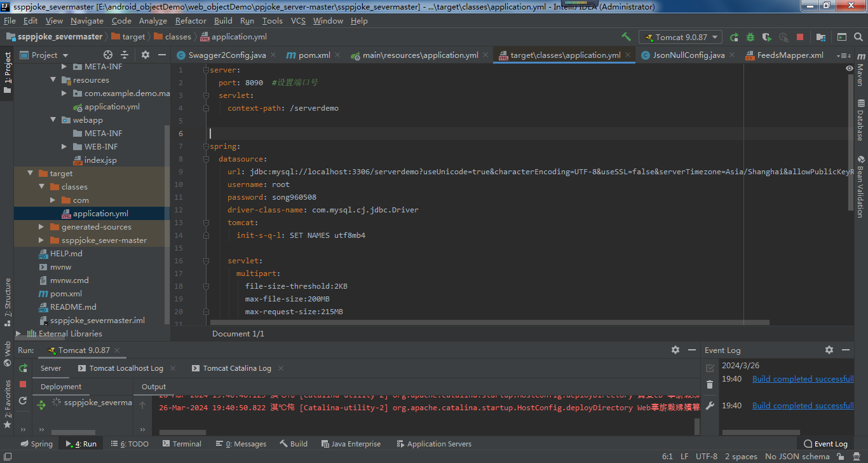Click second Build completed successfully link
Image resolution: width=868 pixels, height=463 pixels.
803,406
